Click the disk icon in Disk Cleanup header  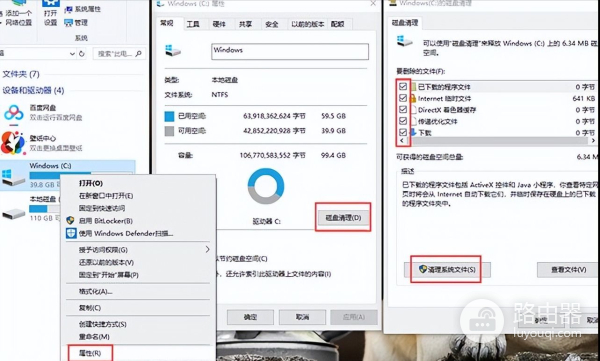pos(405,41)
